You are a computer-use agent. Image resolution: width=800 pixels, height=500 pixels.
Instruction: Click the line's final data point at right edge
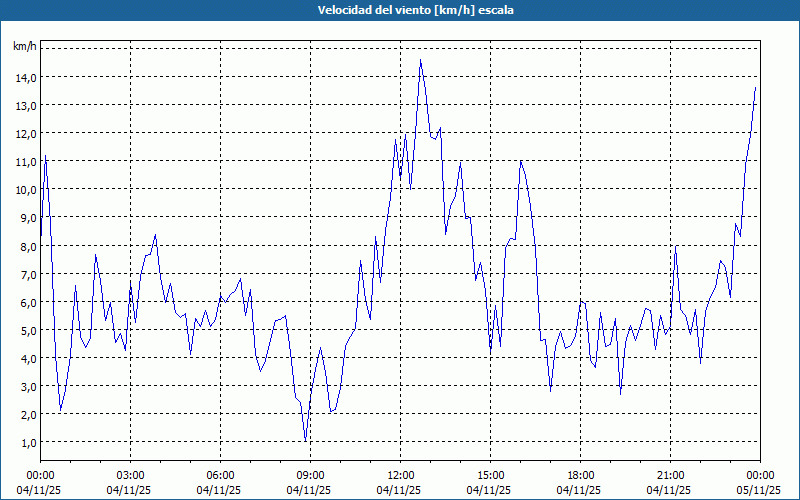755,88
